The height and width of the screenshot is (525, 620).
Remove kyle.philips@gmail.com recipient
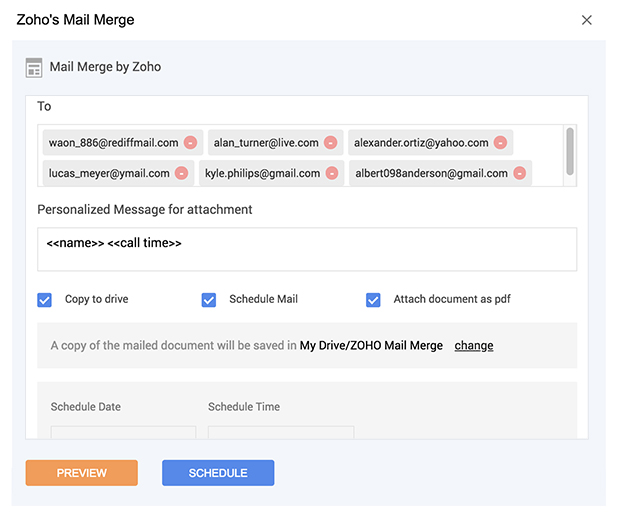click(332, 173)
